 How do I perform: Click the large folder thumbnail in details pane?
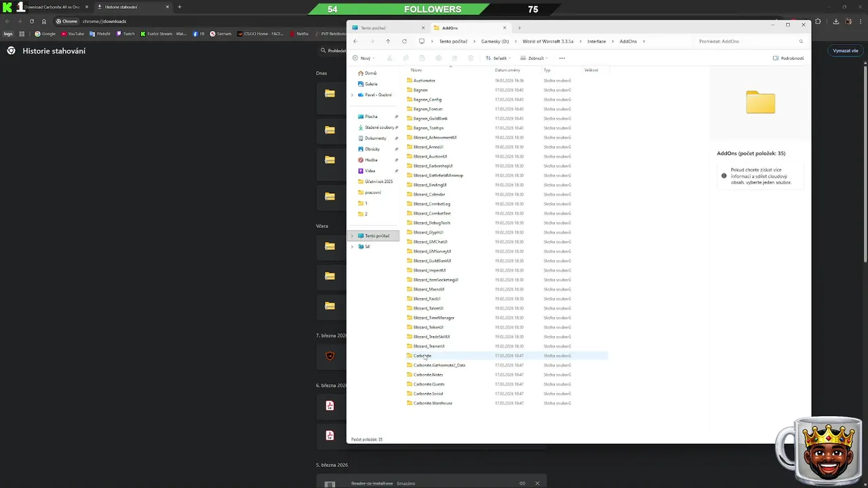coord(761,102)
